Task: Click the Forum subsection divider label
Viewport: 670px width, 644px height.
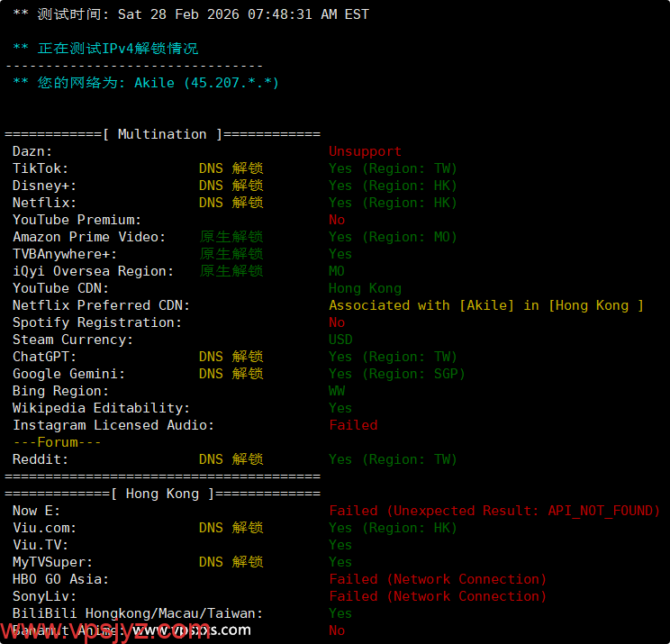Action: pyautogui.click(x=57, y=442)
